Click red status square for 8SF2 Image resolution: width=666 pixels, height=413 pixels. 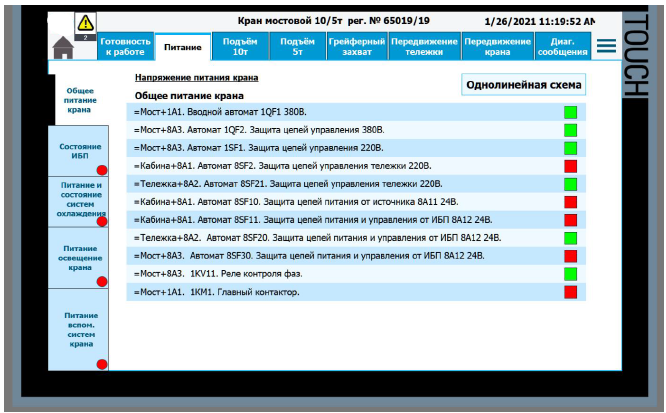click(570, 166)
